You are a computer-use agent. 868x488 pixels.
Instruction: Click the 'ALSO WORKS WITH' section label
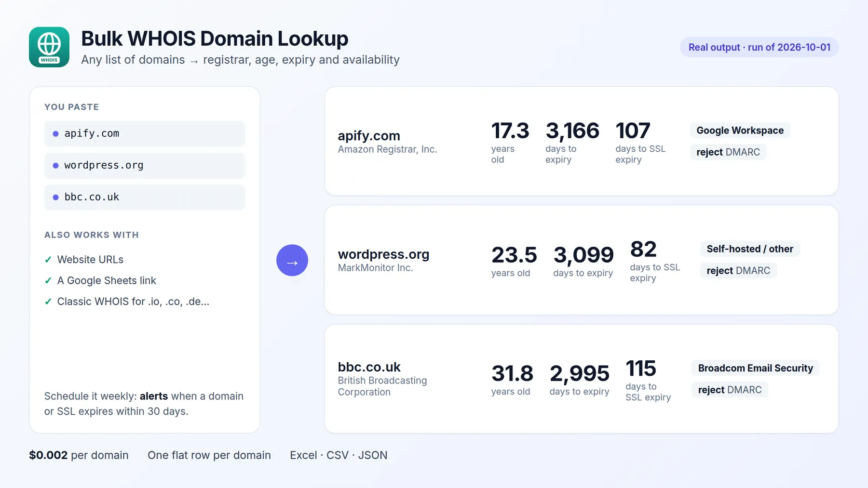[x=92, y=235]
